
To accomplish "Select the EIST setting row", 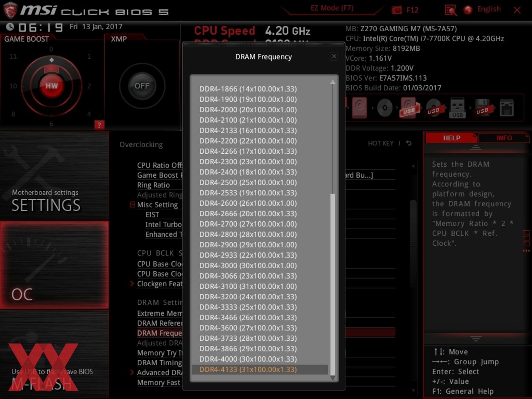I will click(152, 214).
